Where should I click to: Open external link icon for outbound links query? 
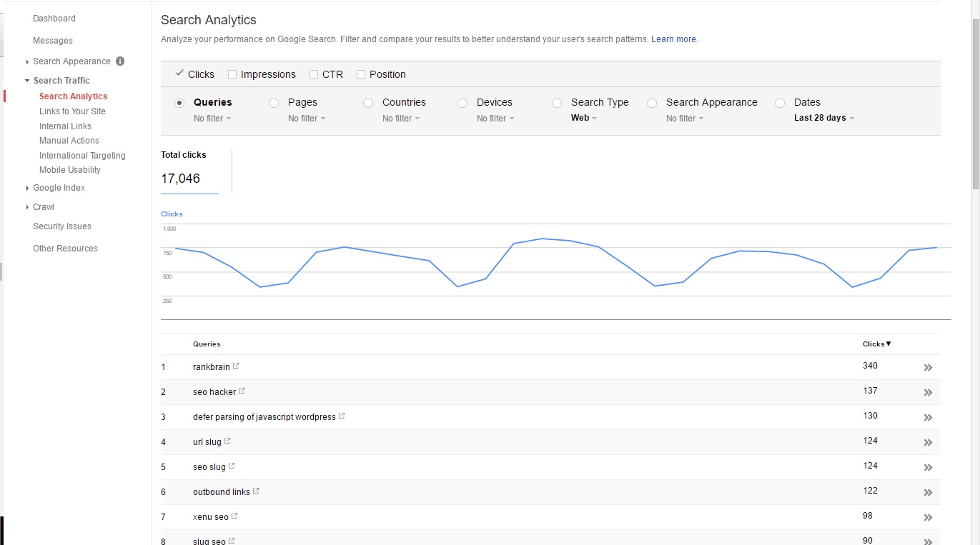(x=256, y=491)
